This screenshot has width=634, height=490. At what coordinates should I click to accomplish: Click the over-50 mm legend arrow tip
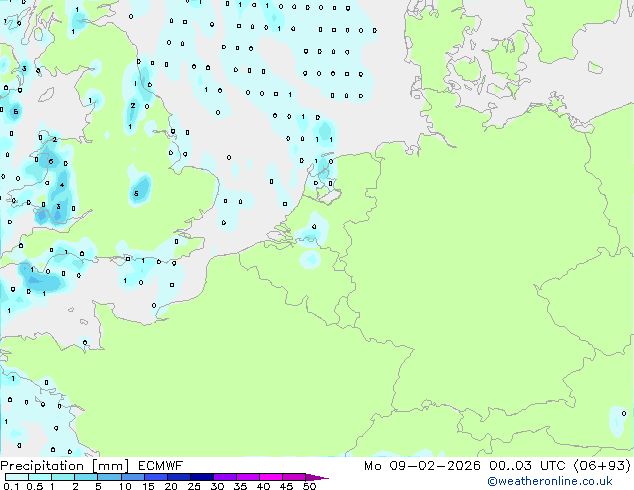(317, 477)
